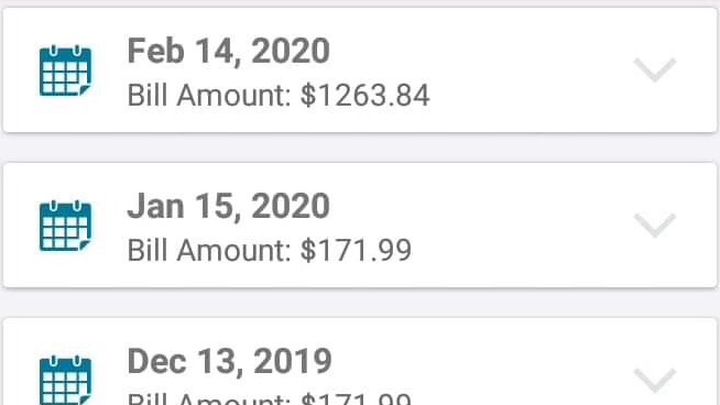Expand the Dec 13, 2019 bill chevron
Image resolution: width=720 pixels, height=405 pixels.
[655, 379]
